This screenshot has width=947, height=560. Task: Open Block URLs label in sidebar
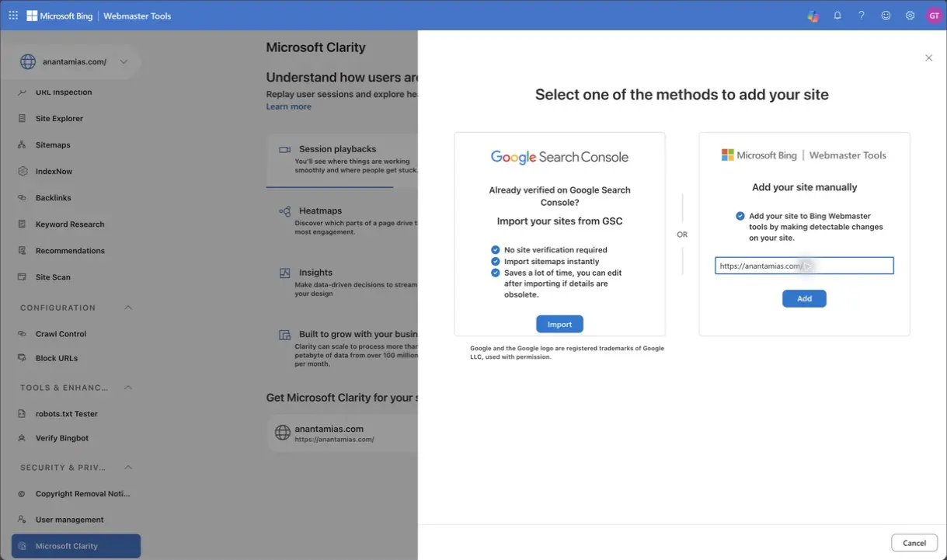point(57,358)
